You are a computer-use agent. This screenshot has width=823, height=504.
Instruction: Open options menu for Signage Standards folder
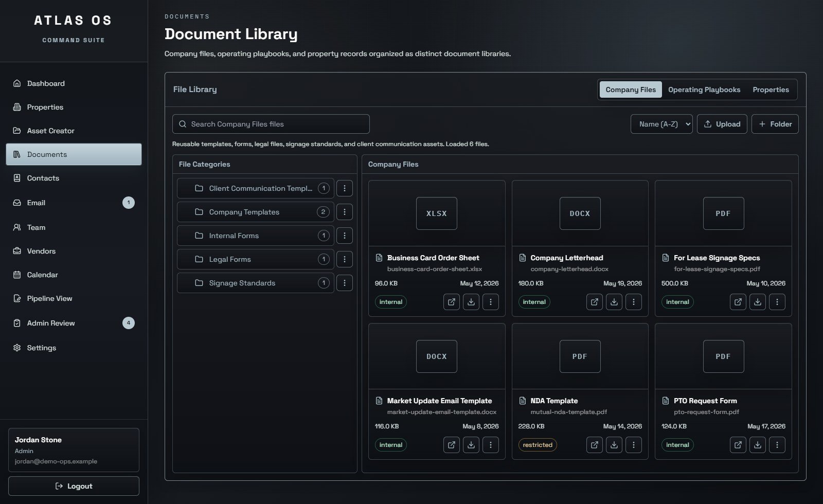point(345,283)
